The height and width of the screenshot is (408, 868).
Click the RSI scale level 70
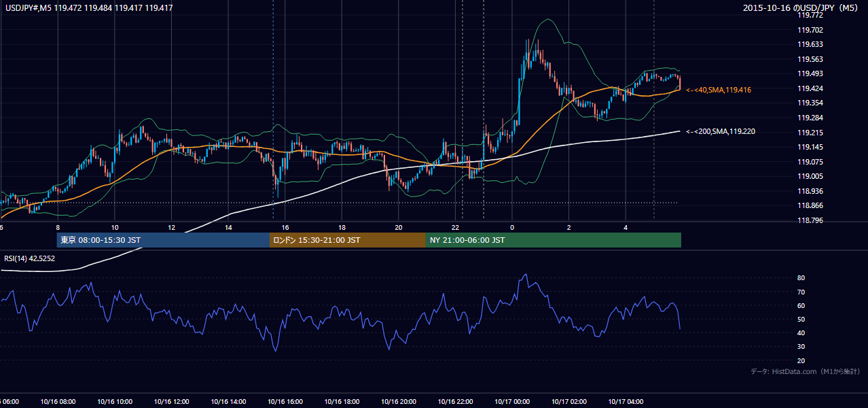801,292
